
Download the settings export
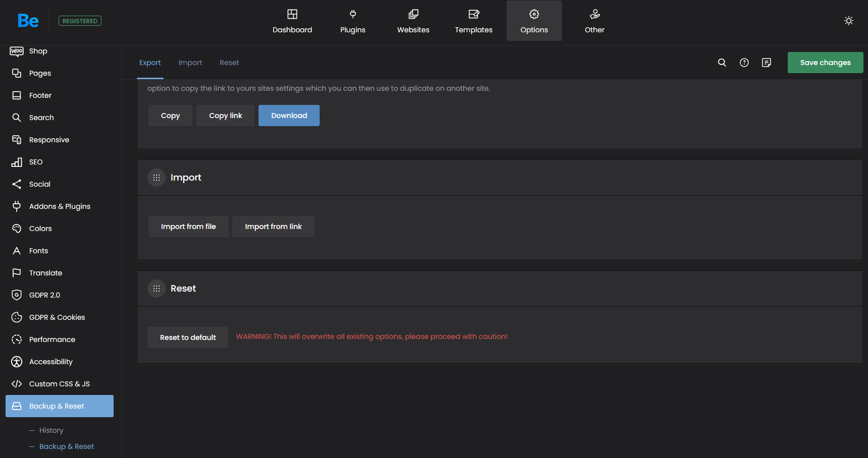(289, 116)
